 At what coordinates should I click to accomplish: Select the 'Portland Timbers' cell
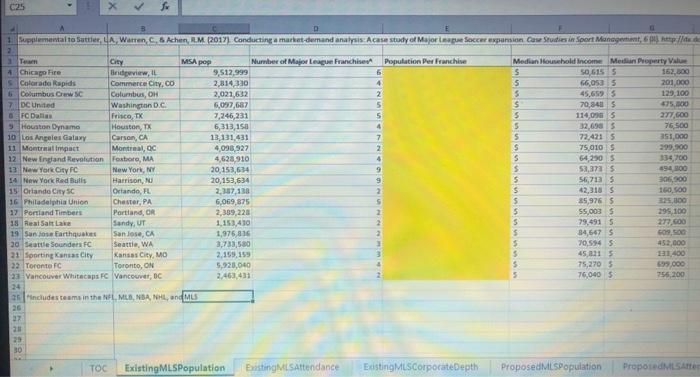tap(68, 213)
